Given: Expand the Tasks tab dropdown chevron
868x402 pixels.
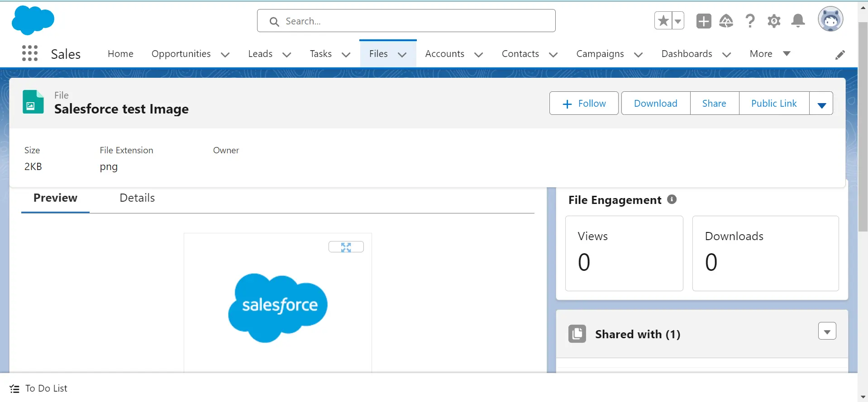Looking at the screenshot, I should [x=346, y=55].
